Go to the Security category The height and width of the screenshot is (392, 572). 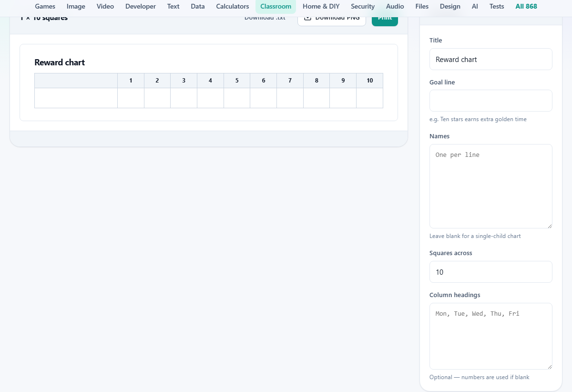coord(363,7)
